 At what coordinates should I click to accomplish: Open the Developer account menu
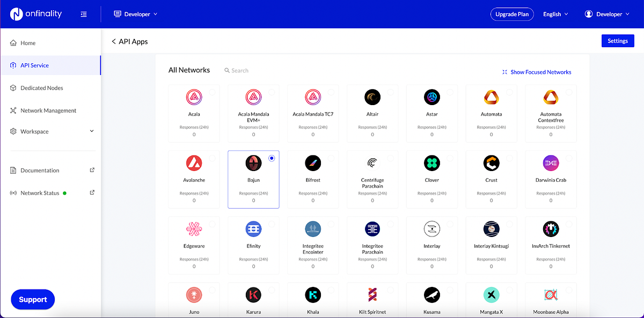click(607, 14)
